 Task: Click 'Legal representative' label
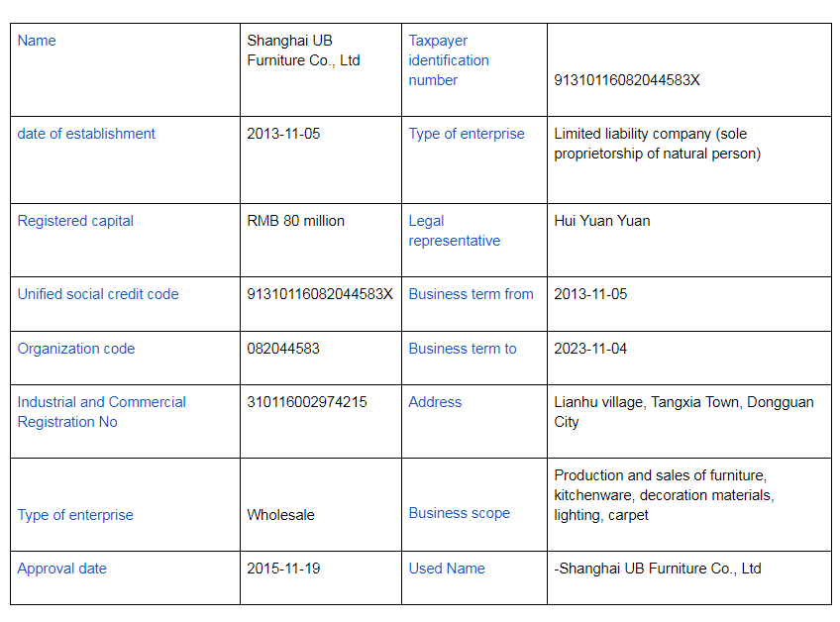pyautogui.click(x=455, y=231)
